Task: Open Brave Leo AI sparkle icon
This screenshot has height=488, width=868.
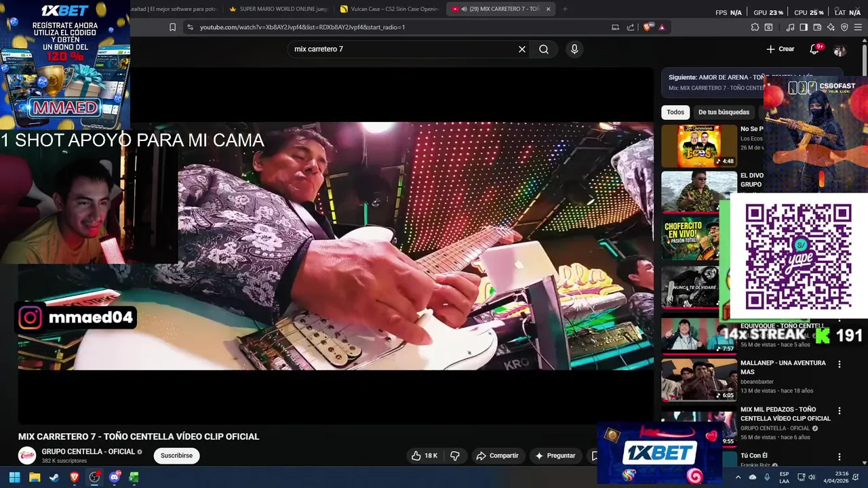Action: click(831, 27)
